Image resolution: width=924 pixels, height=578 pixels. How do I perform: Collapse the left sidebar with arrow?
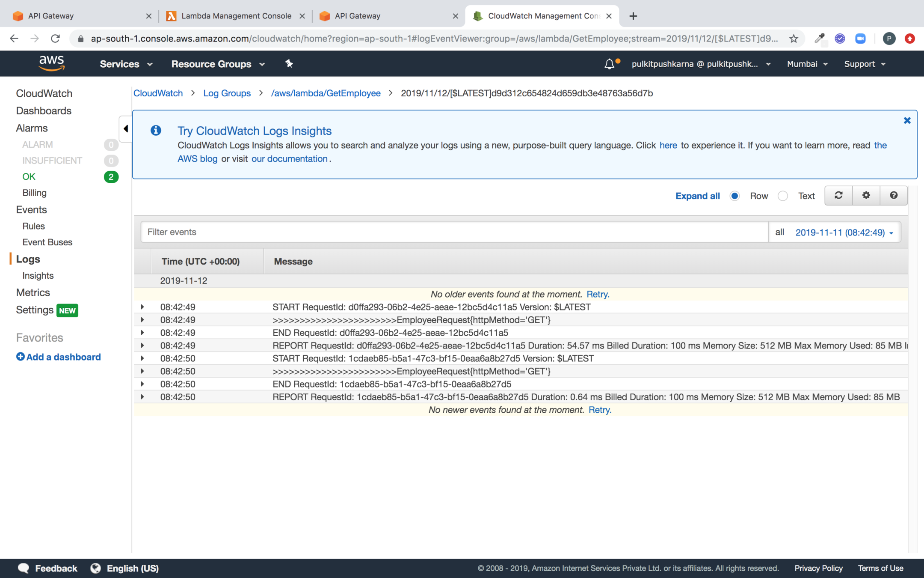tap(125, 128)
